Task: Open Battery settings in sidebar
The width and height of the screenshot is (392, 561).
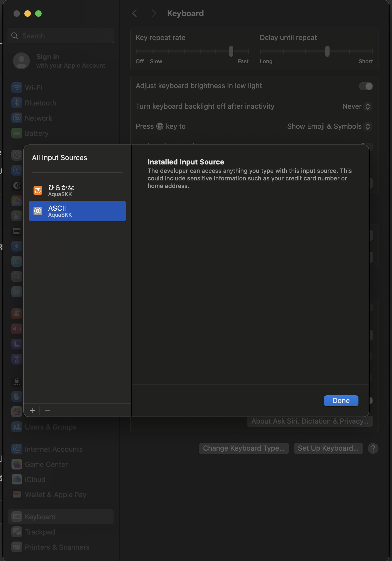Action: click(x=61, y=133)
